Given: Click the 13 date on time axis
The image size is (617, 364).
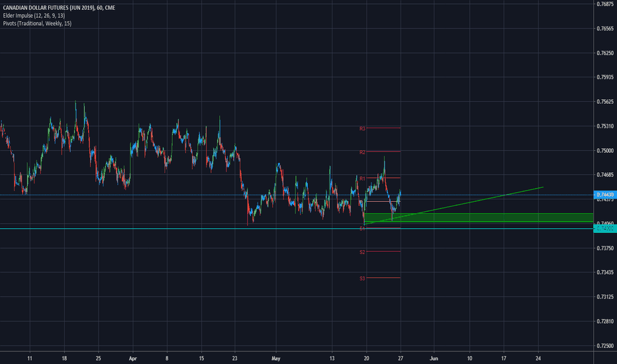Looking at the screenshot, I should [x=332, y=359].
